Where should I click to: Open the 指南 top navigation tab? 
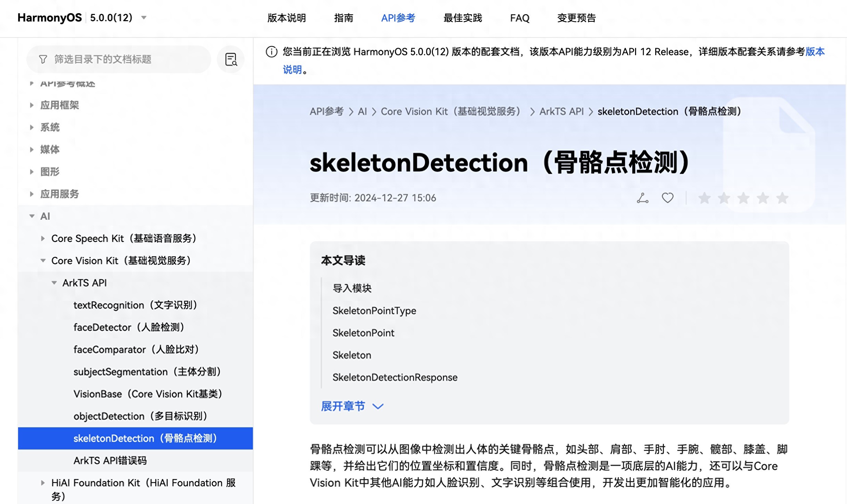(x=343, y=18)
